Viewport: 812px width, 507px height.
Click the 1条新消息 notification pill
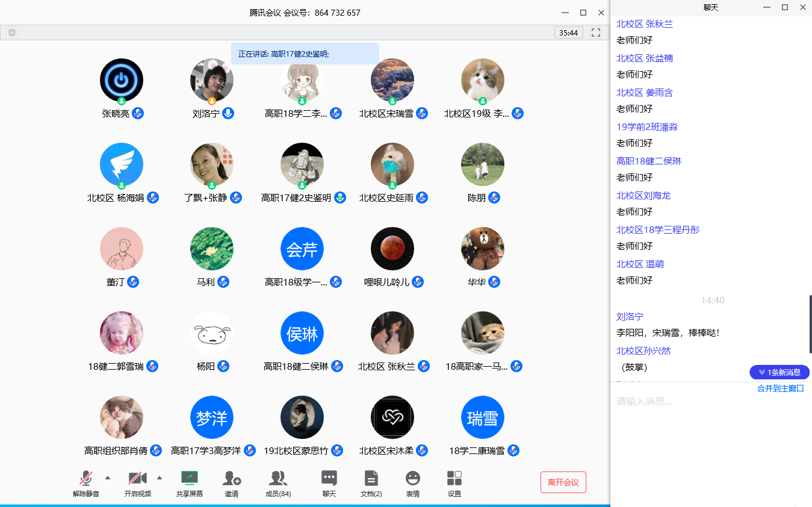click(779, 372)
